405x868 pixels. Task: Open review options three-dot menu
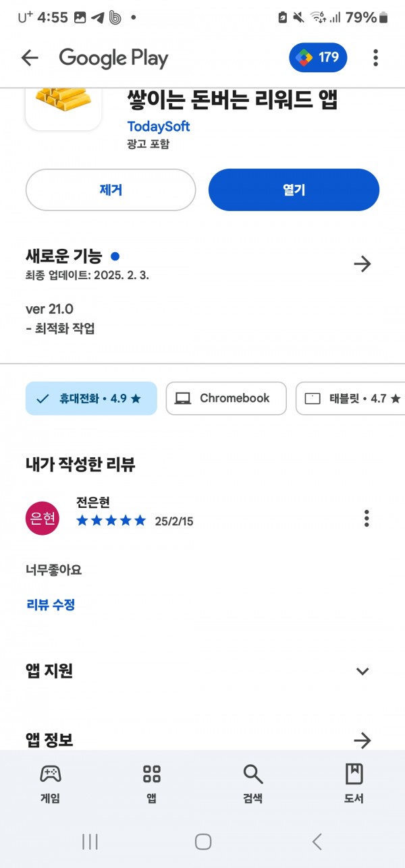click(x=367, y=518)
